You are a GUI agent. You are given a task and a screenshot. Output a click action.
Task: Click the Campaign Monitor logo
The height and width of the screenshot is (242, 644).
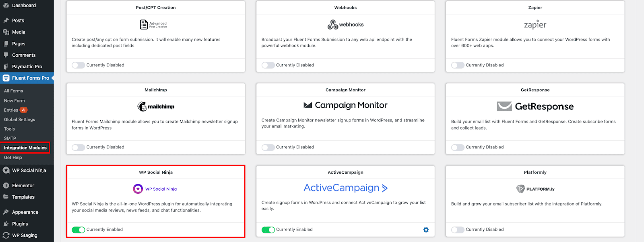(345, 105)
